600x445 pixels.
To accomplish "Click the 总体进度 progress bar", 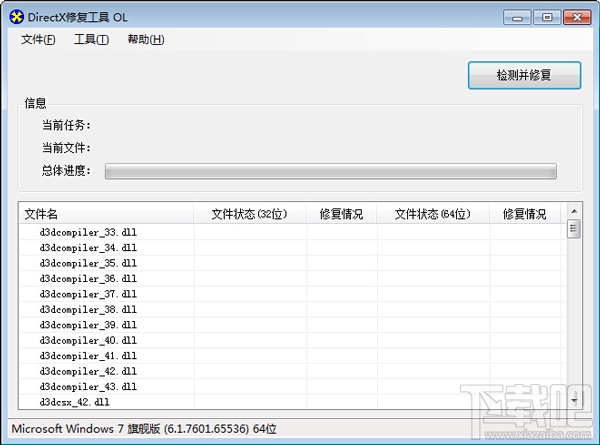I will coord(331,171).
